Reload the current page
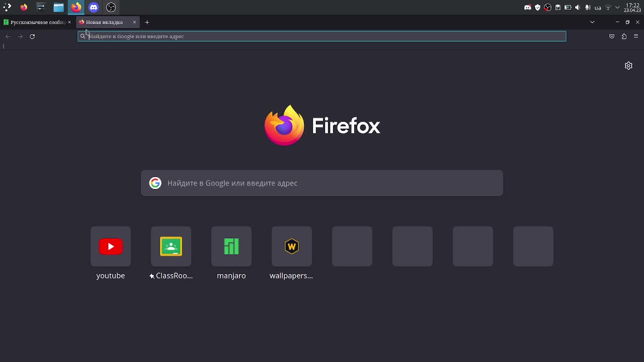 (32, 36)
